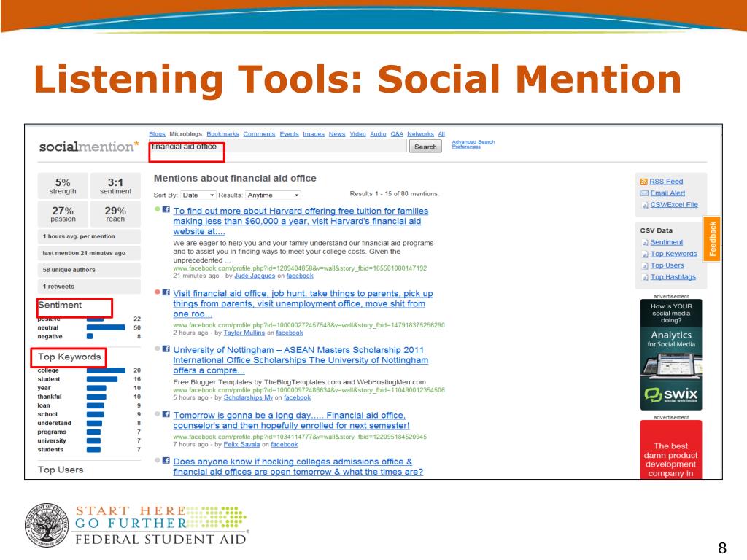Switch to the Images tab
Image resolution: width=747 pixels, height=560 pixels.
pyautogui.click(x=314, y=134)
